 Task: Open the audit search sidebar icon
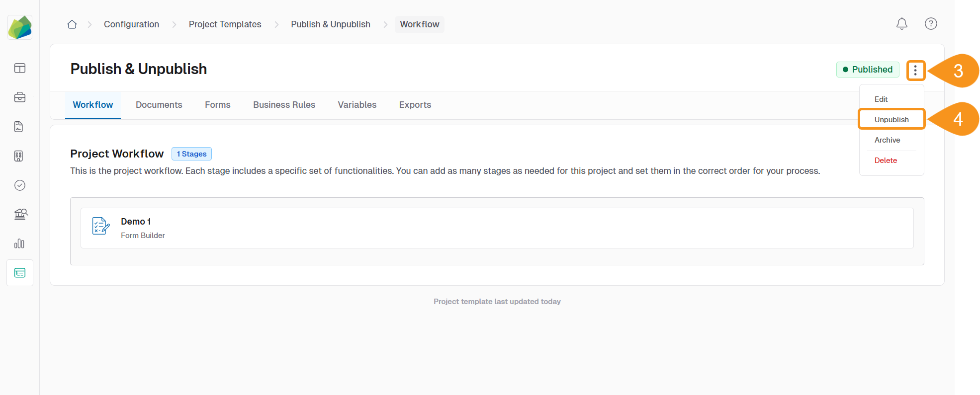coord(19,214)
